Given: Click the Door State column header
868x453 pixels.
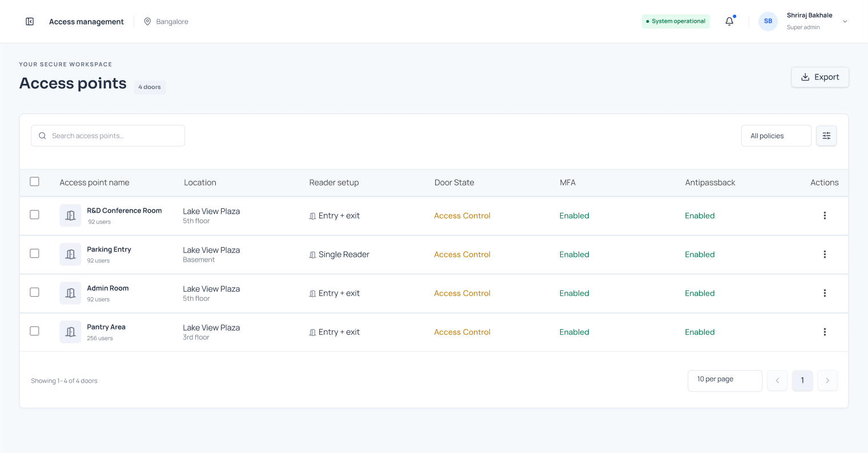Looking at the screenshot, I should (455, 183).
